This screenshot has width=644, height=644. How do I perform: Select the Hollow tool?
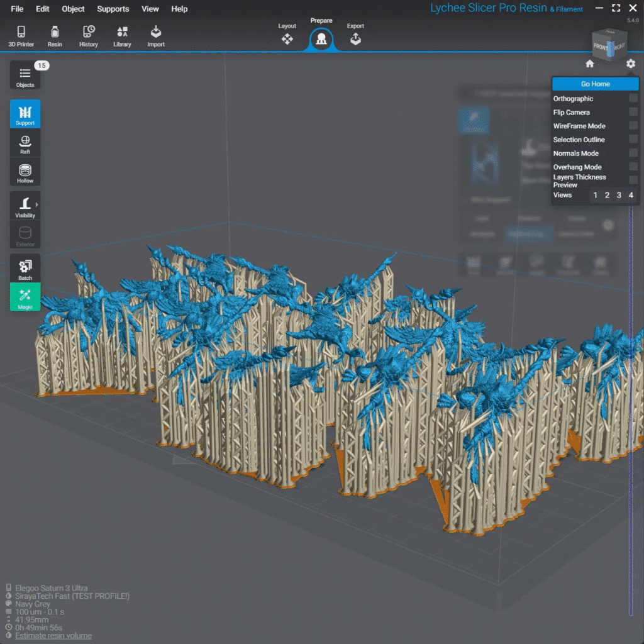[25, 172]
